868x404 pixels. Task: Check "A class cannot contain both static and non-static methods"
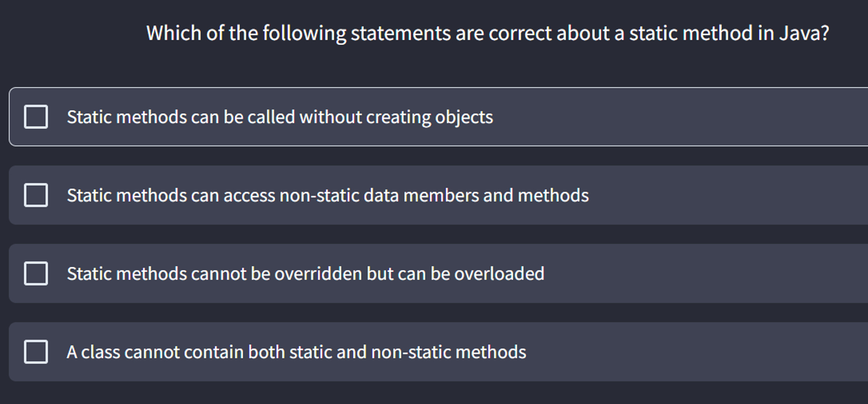point(35,351)
